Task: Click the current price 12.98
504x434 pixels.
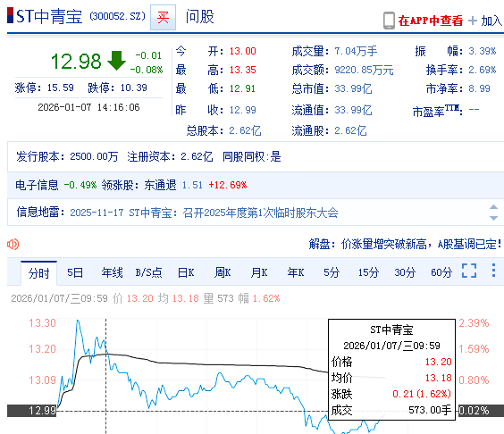Action: pyautogui.click(x=76, y=62)
